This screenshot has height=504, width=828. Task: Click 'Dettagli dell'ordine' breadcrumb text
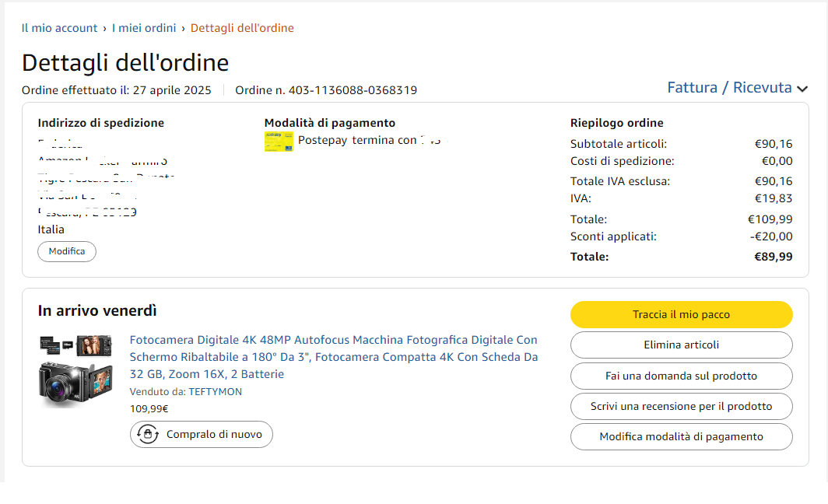point(242,28)
